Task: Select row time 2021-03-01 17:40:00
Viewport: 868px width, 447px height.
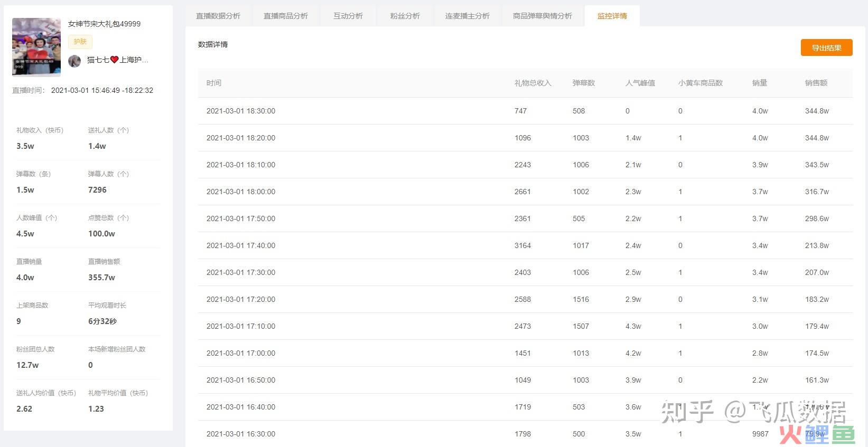Action: tap(241, 245)
